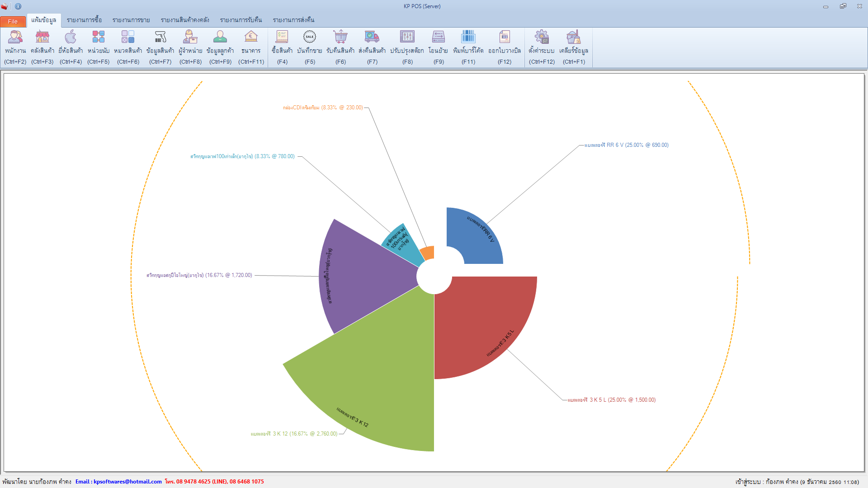Click the info icon in title bar

pos(18,6)
